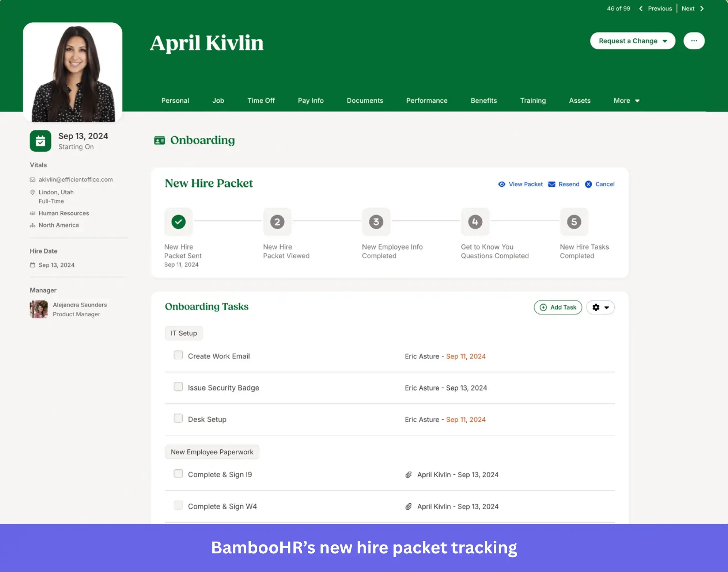Open the Pay Info tab
728x572 pixels.
point(311,101)
